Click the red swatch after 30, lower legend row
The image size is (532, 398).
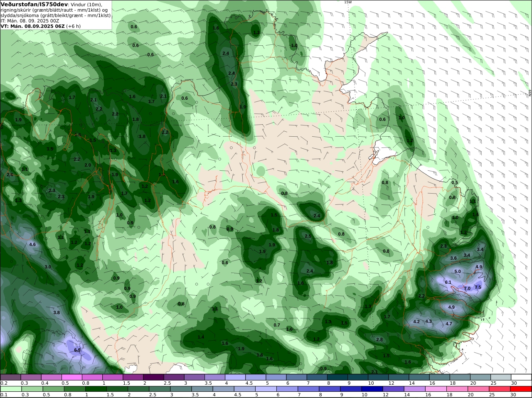[521, 389]
